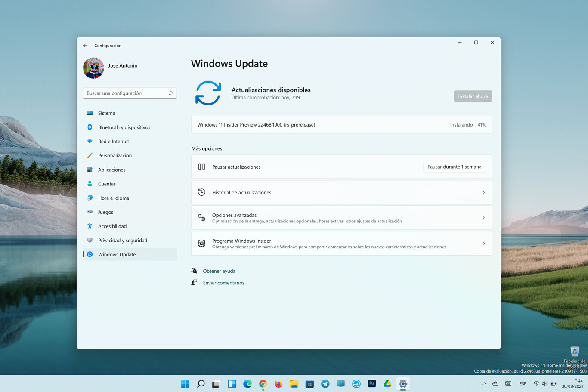Open Telegram from the taskbar
Screen dimensions: 588x392
[x=325, y=384]
